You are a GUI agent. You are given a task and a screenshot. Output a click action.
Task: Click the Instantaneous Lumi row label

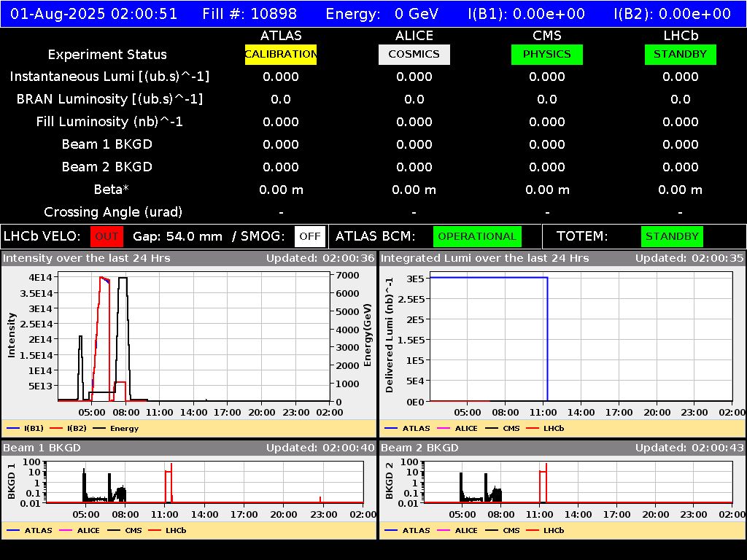109,77
